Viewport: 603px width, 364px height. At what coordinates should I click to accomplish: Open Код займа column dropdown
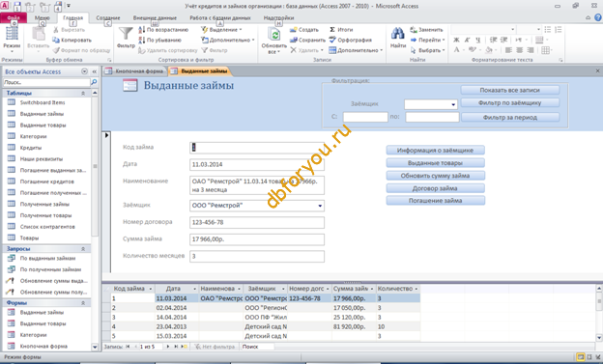tap(151, 289)
